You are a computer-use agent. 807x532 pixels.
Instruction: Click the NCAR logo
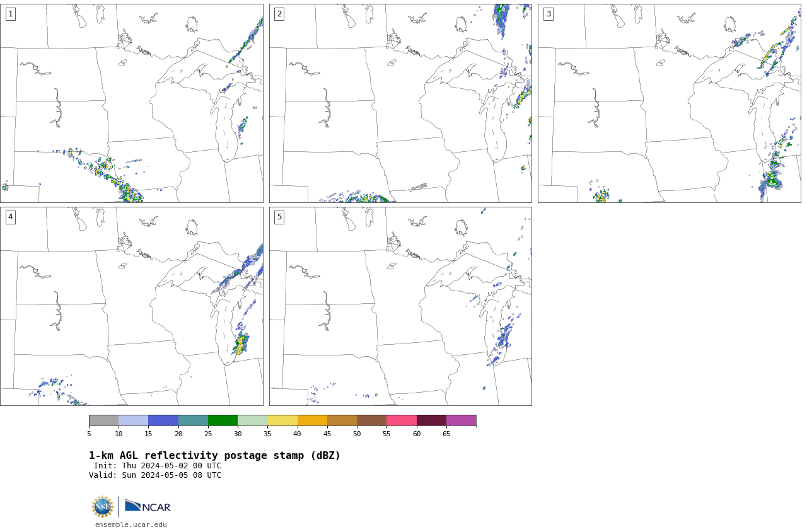click(148, 506)
